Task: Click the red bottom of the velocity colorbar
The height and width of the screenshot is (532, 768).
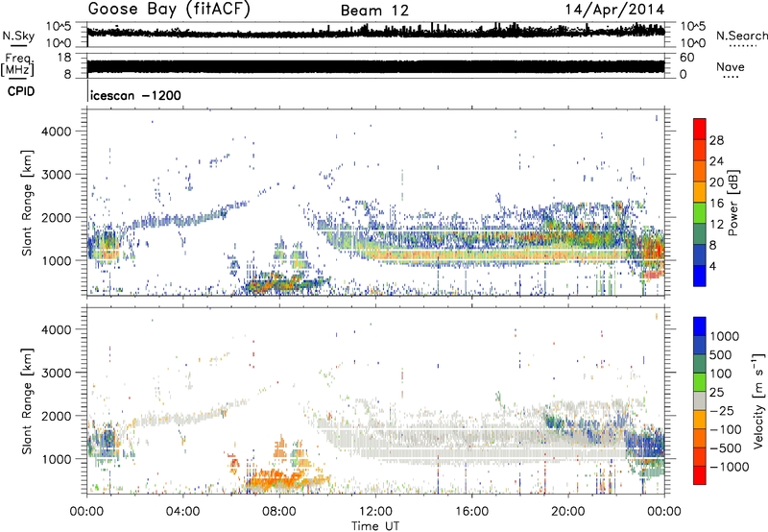Action: [x=700, y=475]
